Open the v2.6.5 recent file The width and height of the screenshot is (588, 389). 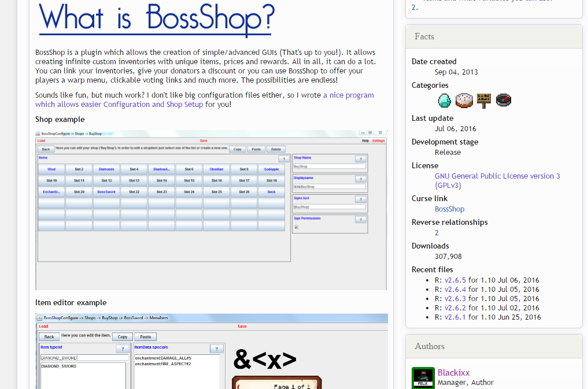tap(455, 280)
